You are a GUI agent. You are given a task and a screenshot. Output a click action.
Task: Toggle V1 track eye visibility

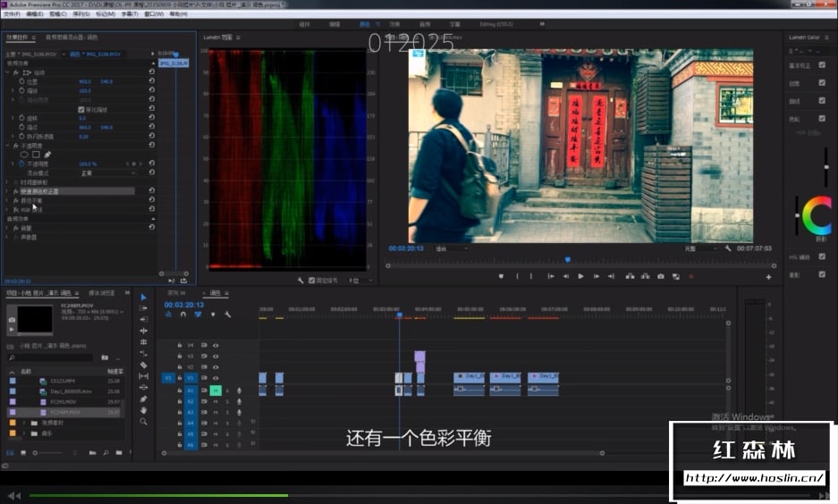(216, 378)
